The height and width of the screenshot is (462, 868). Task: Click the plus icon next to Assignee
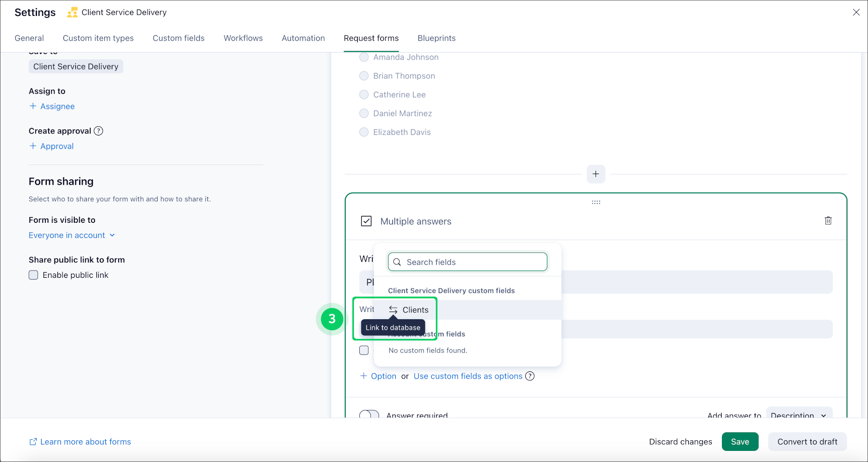33,106
